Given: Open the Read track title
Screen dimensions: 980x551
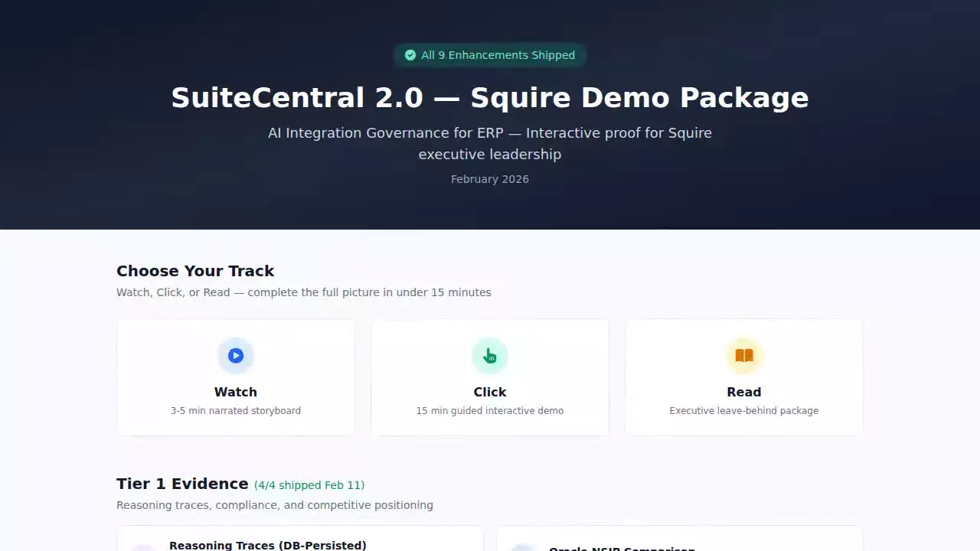Looking at the screenshot, I should pyautogui.click(x=744, y=392).
